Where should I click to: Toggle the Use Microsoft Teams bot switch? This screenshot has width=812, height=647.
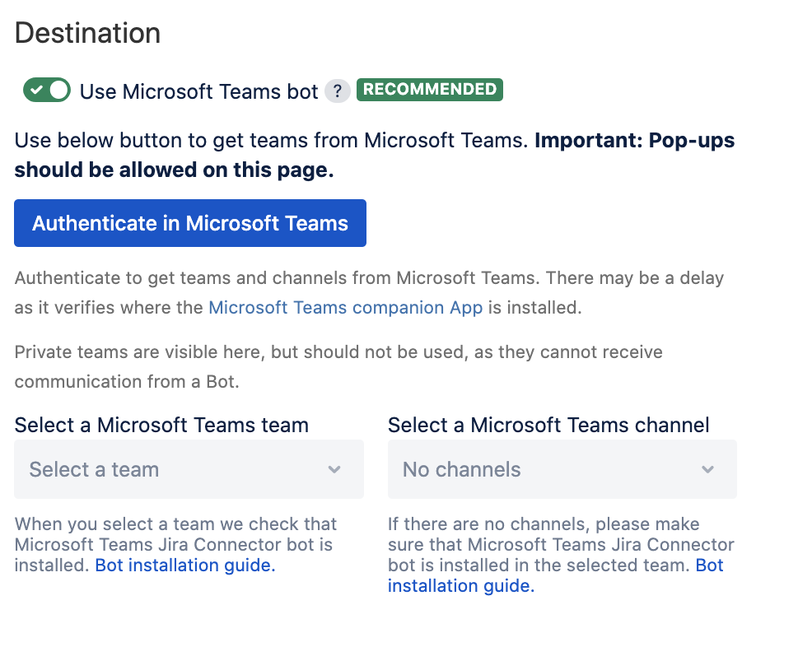click(x=47, y=91)
